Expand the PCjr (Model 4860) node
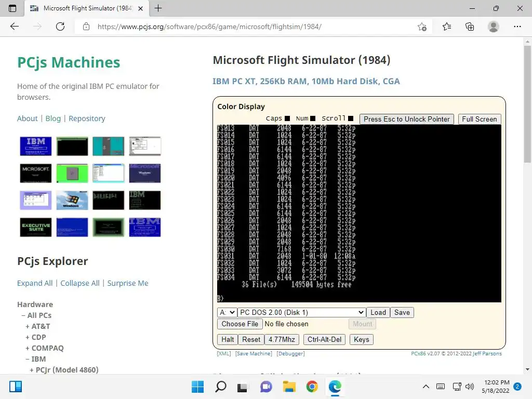 click(x=64, y=369)
